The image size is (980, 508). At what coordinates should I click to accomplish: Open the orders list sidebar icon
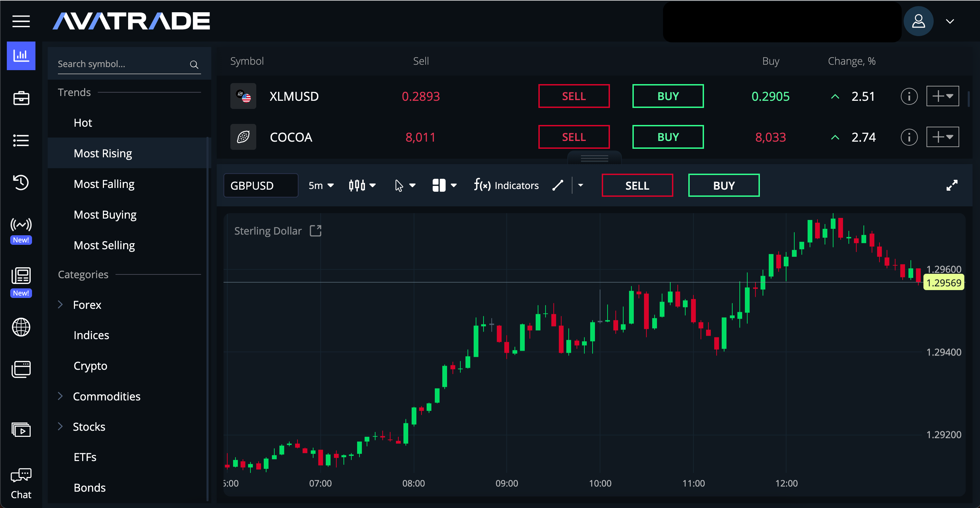click(21, 140)
